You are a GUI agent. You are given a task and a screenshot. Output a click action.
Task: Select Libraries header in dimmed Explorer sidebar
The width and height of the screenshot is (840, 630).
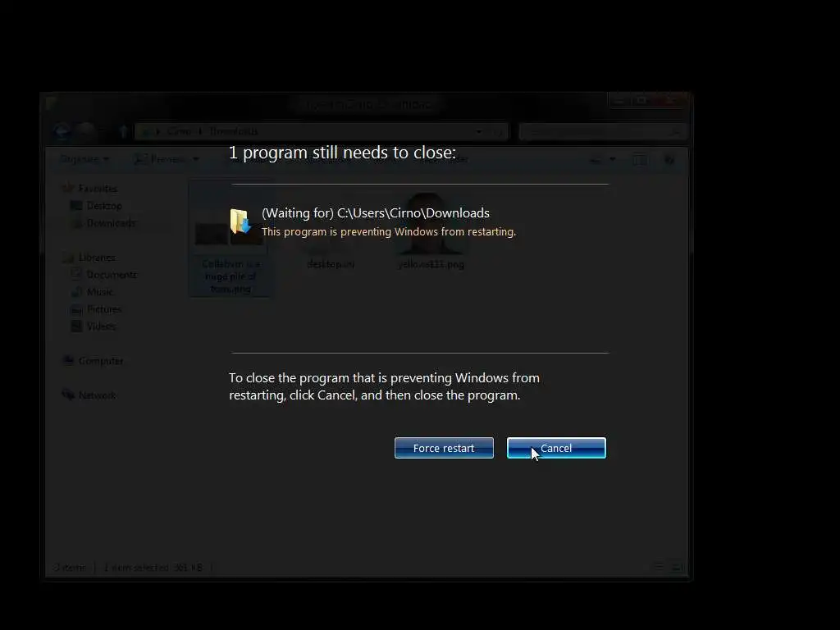[x=89, y=258]
